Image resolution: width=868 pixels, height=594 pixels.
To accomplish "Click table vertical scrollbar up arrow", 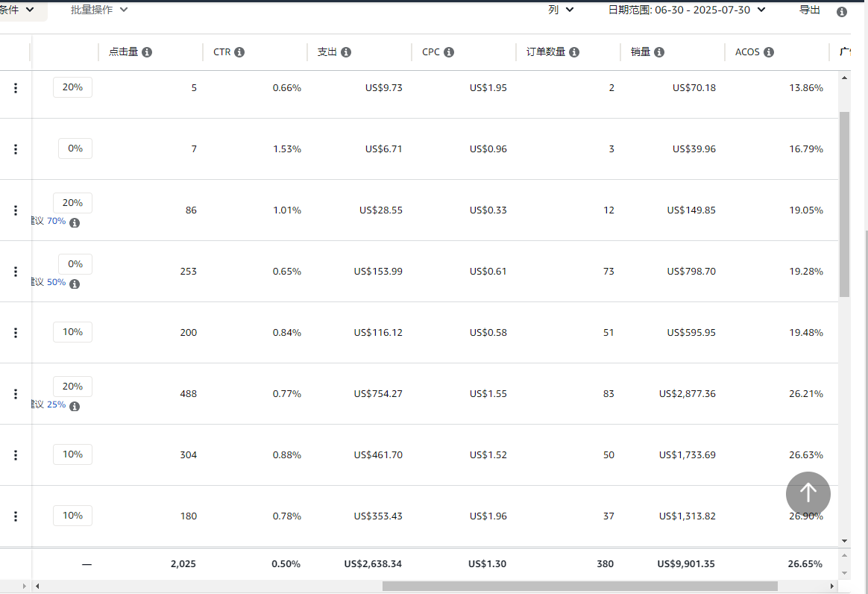I will coord(844,78).
